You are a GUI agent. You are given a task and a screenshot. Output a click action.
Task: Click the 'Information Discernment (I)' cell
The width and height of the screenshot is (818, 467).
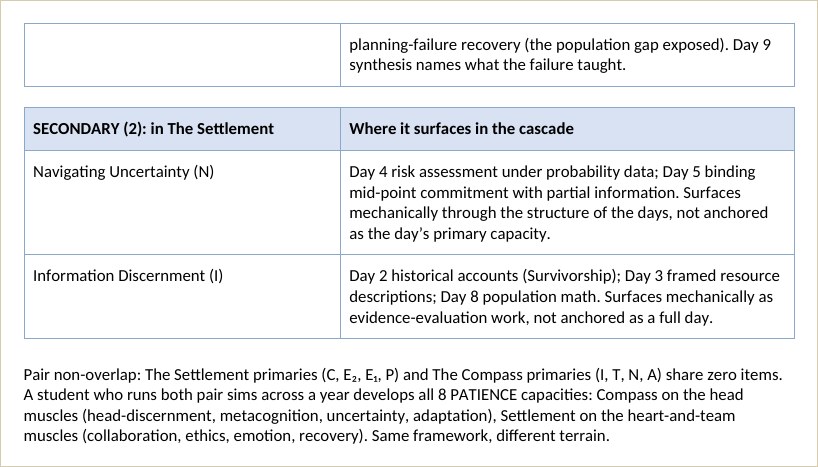(x=182, y=296)
